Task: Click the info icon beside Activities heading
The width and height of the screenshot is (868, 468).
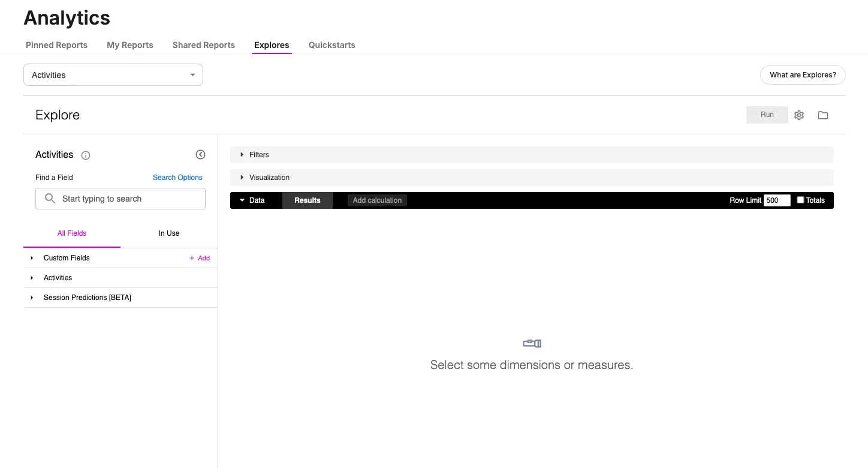Action: click(x=86, y=155)
